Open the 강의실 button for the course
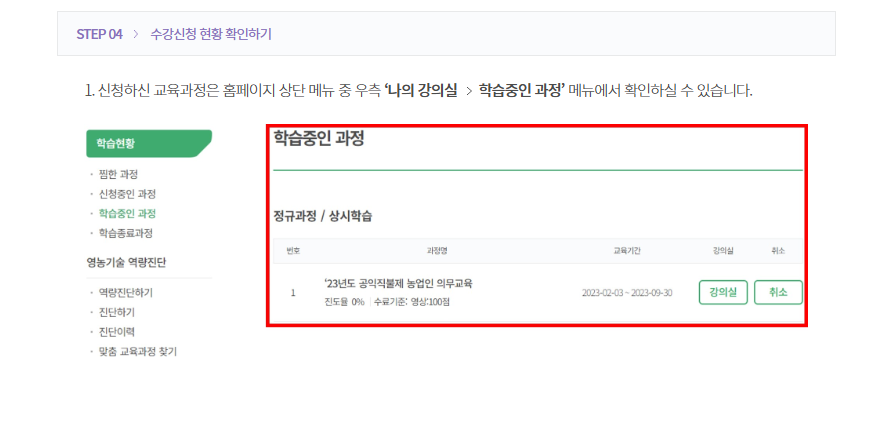 [723, 292]
